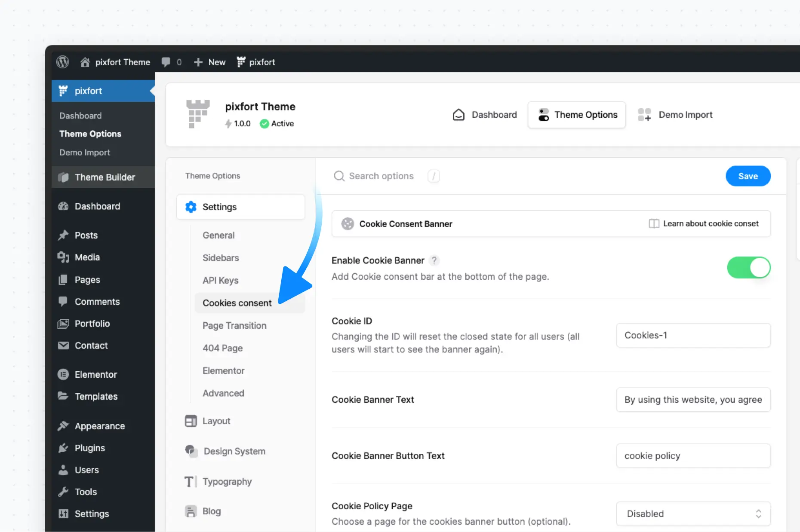Viewport: 800px width, 532px height.
Task: Click the 1.0.0 version label
Action: pos(242,124)
